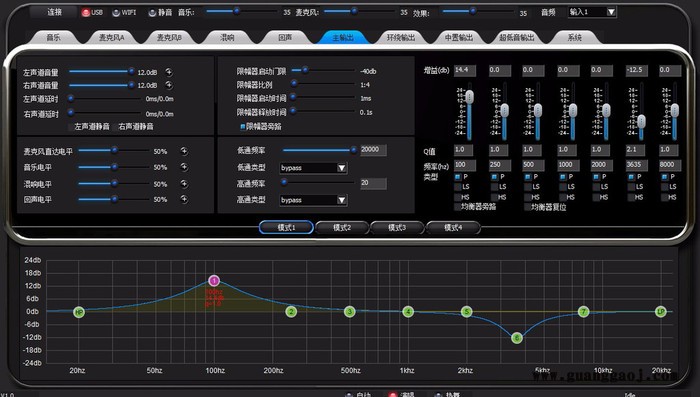Click the 模式2 preset button
Viewport: 700px width, 397px height.
342,228
